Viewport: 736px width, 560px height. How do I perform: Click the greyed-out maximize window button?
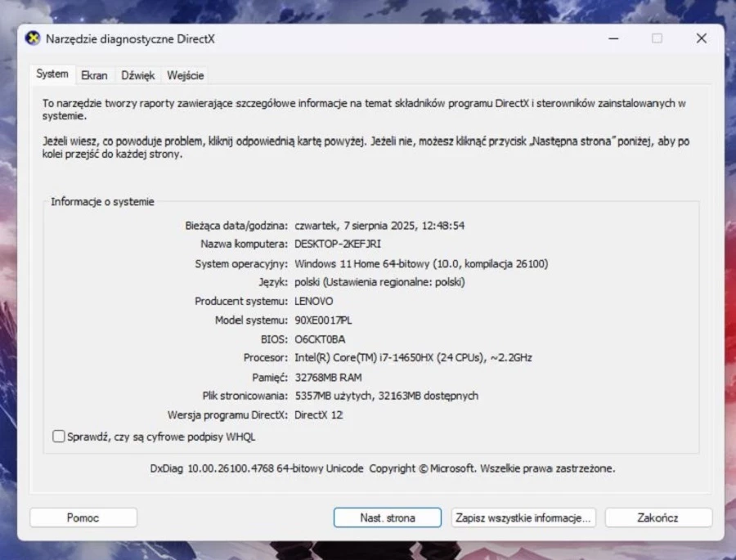[657, 38]
